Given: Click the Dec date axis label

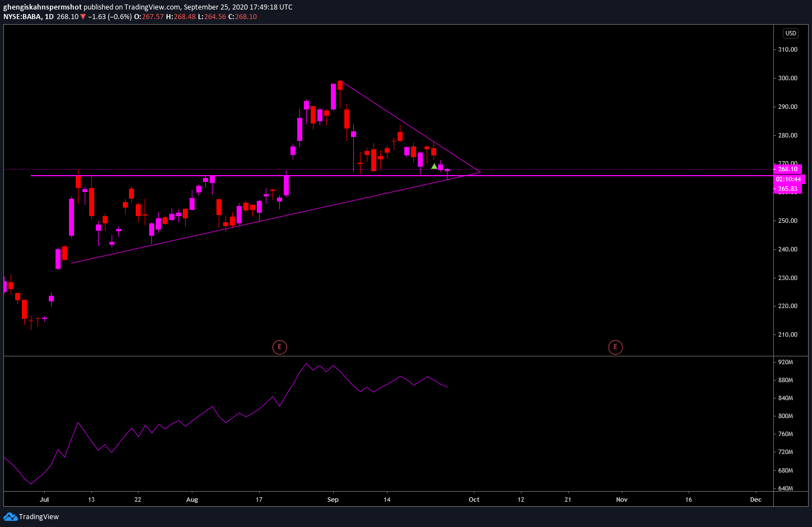Looking at the screenshot, I should point(756,499).
